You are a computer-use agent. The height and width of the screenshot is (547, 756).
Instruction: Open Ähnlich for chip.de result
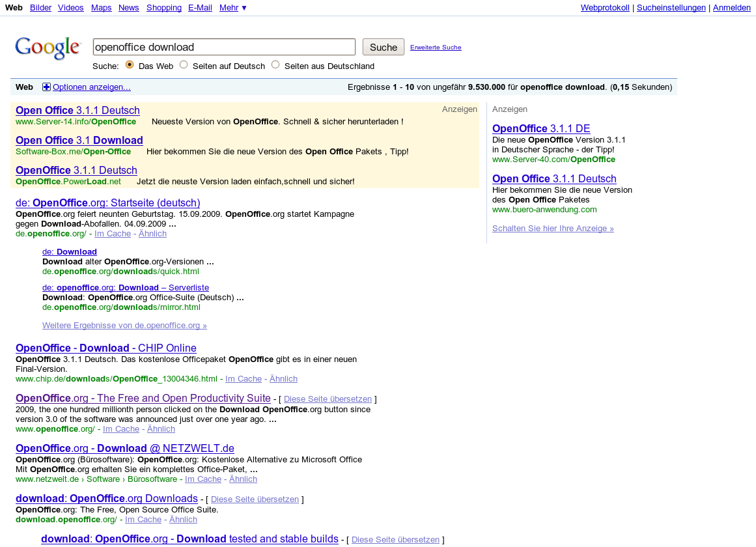click(283, 378)
